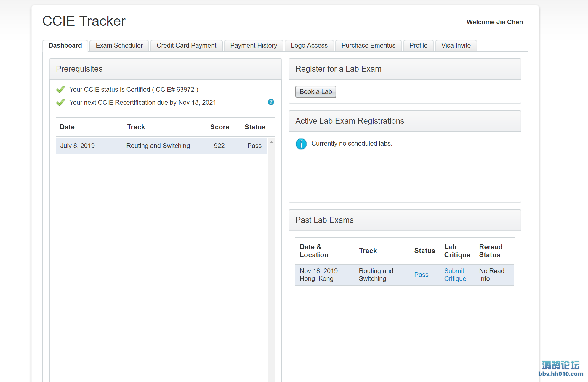Click the Visa Invite tab
This screenshot has width=588, height=382.
click(x=456, y=45)
